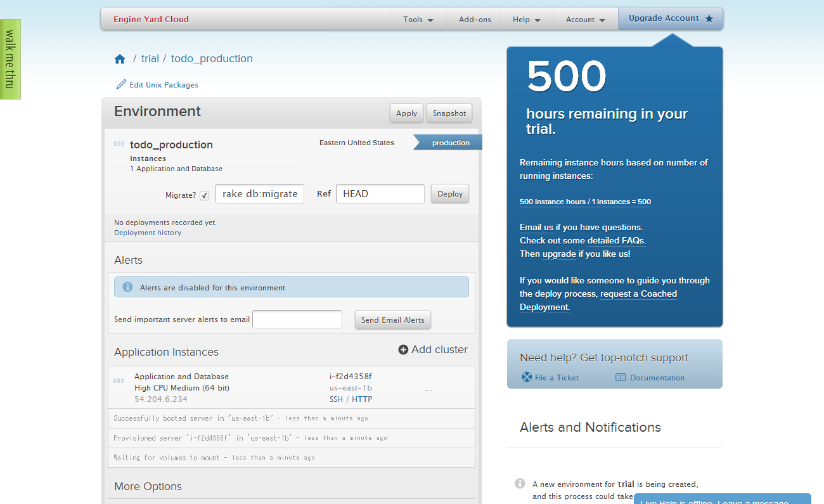The width and height of the screenshot is (824, 504).
Task: Click the IP address 54.204.6.234
Action: tap(161, 399)
